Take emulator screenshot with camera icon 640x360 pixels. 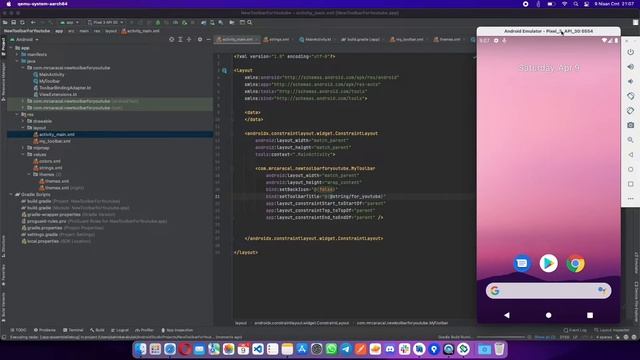[x=631, y=125]
